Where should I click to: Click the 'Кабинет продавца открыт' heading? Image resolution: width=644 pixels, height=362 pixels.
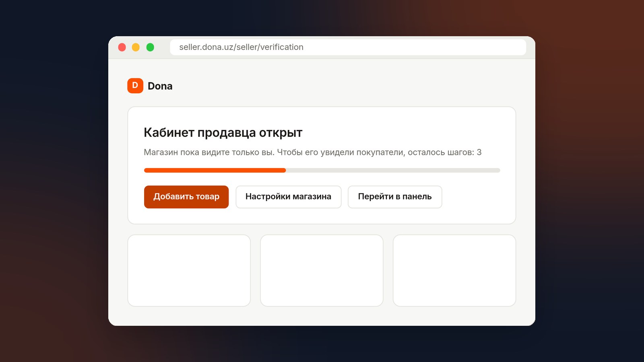coord(223,133)
